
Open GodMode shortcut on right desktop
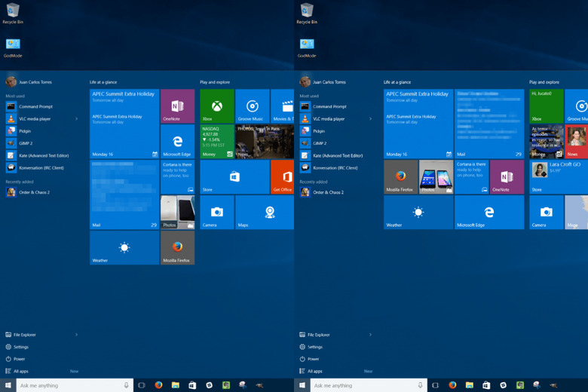click(307, 47)
